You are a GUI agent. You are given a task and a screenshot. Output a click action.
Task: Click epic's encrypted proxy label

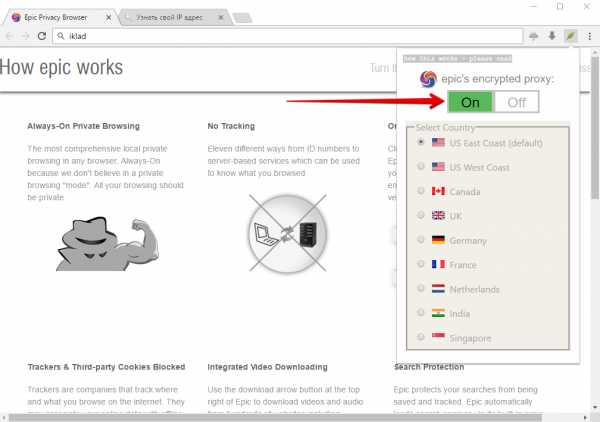[x=497, y=79]
